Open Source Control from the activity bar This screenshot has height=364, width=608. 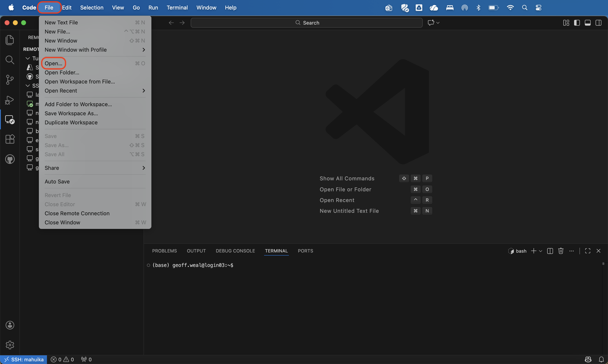[x=10, y=79]
